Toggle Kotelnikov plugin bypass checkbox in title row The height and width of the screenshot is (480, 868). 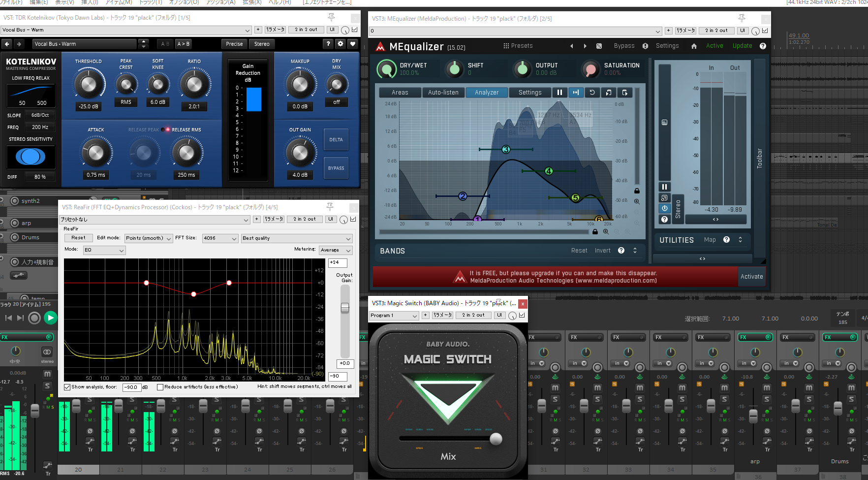(354, 30)
